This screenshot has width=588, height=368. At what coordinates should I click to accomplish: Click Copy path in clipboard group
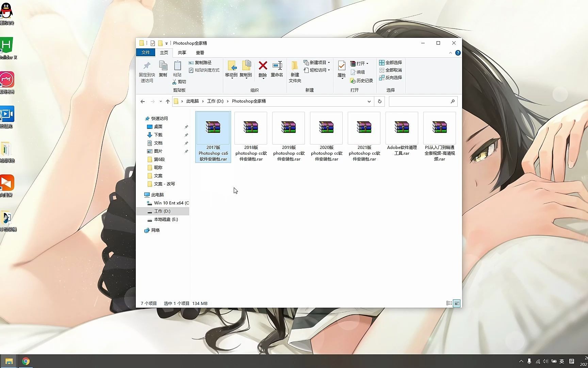200,63
